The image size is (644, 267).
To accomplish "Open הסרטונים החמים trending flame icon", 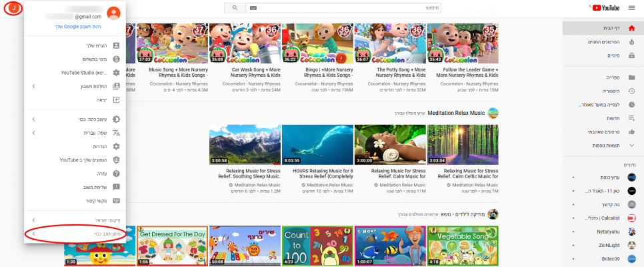I will coord(632,42).
